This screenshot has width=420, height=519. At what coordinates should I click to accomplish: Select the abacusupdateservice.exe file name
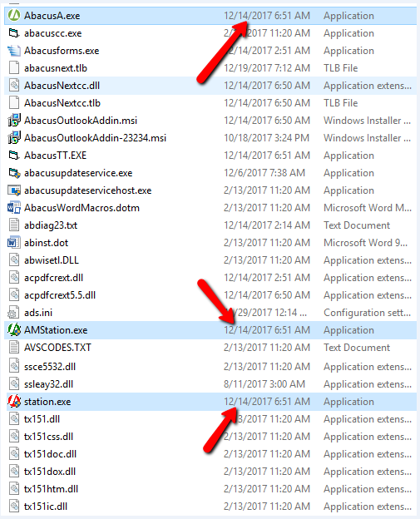[78, 173]
